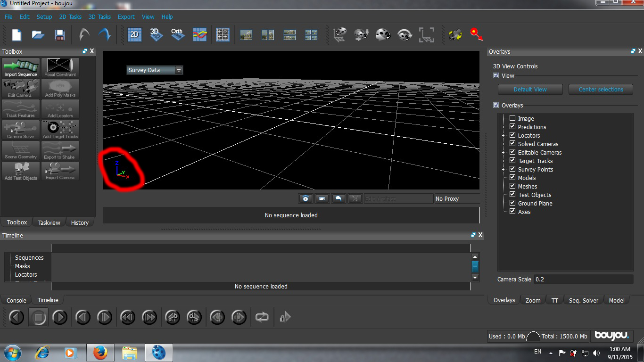
Task: Switch to the 2D view icon
Action: [134, 34]
